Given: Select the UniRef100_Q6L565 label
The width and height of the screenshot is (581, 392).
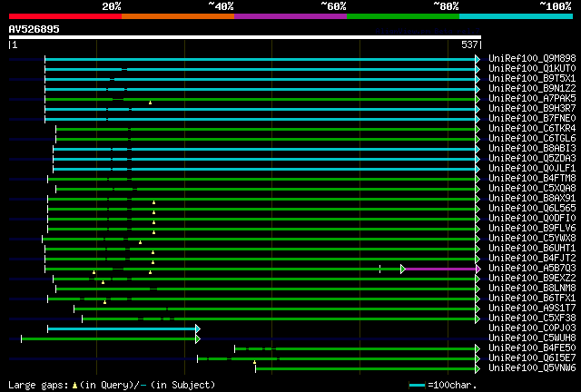Looking at the screenshot, I should tap(532, 209).
